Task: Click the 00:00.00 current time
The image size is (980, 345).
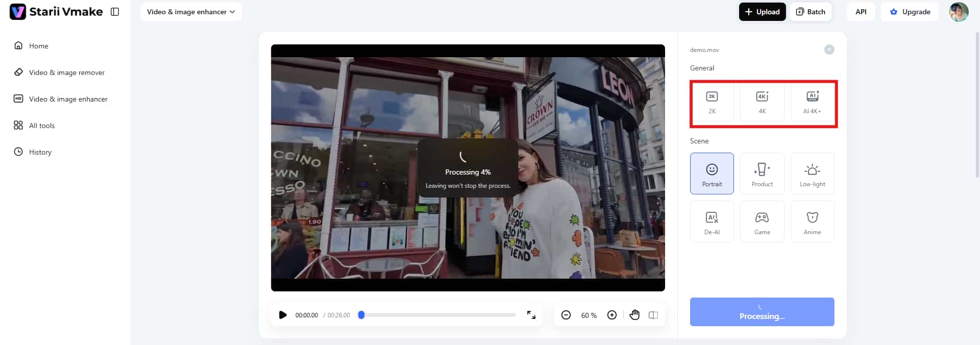Action: [x=307, y=315]
